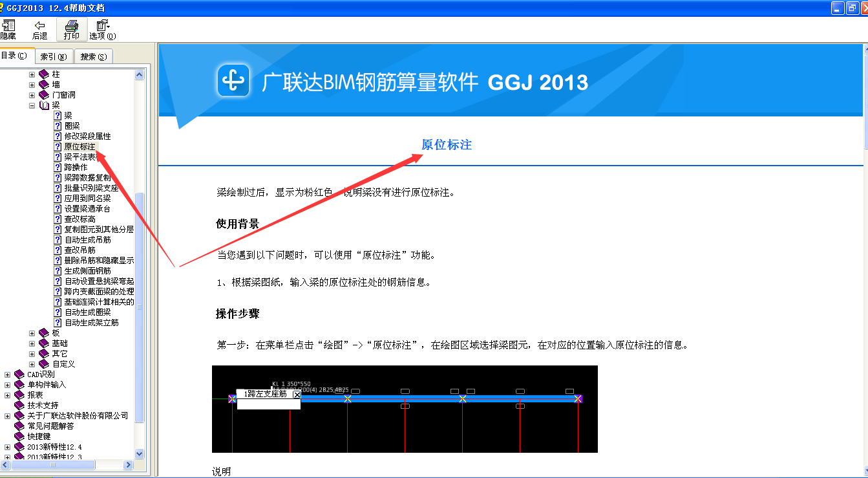The image size is (868, 478).
Task: Expand the 关于广联达软件股份有限公司 node
Action: coord(7,416)
